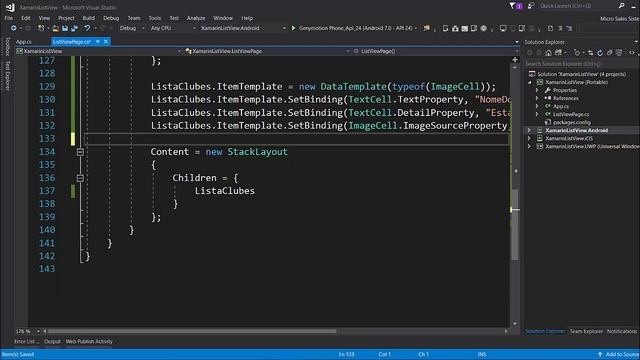Open the Output tab at bottom
The width and height of the screenshot is (640, 360).
point(52,341)
